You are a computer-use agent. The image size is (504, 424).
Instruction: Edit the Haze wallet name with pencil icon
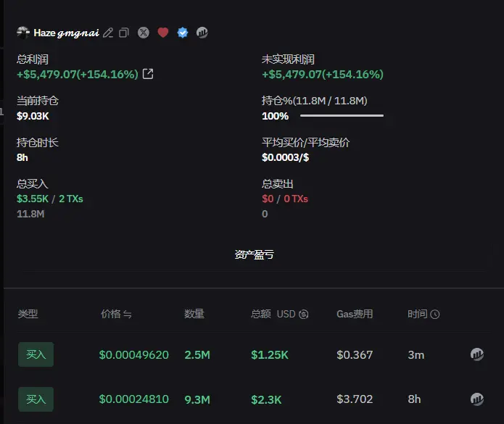(x=108, y=33)
